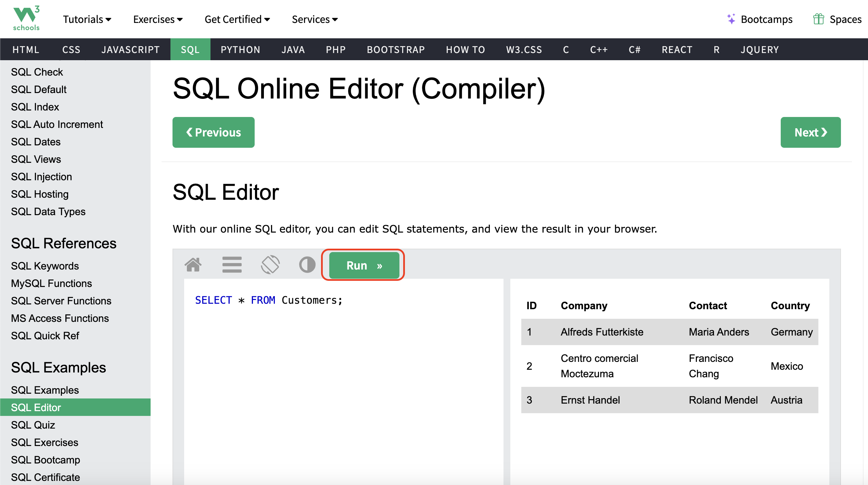Click the W3Schools logo
868x485 pixels.
coord(26,18)
